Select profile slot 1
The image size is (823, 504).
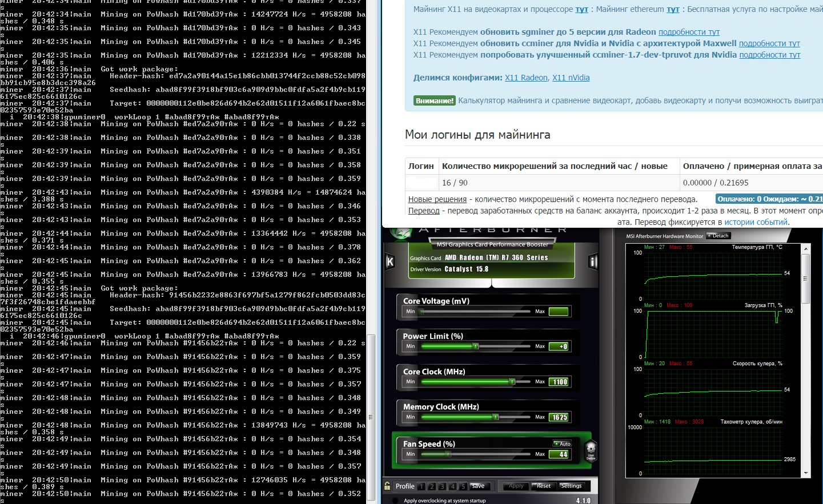421,486
